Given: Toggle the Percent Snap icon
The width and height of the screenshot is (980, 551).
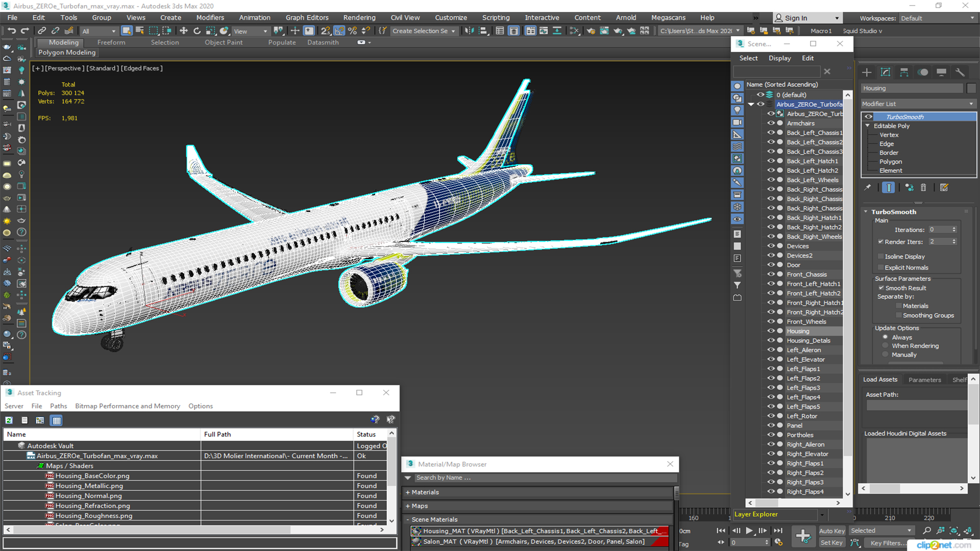Looking at the screenshot, I should (x=352, y=31).
